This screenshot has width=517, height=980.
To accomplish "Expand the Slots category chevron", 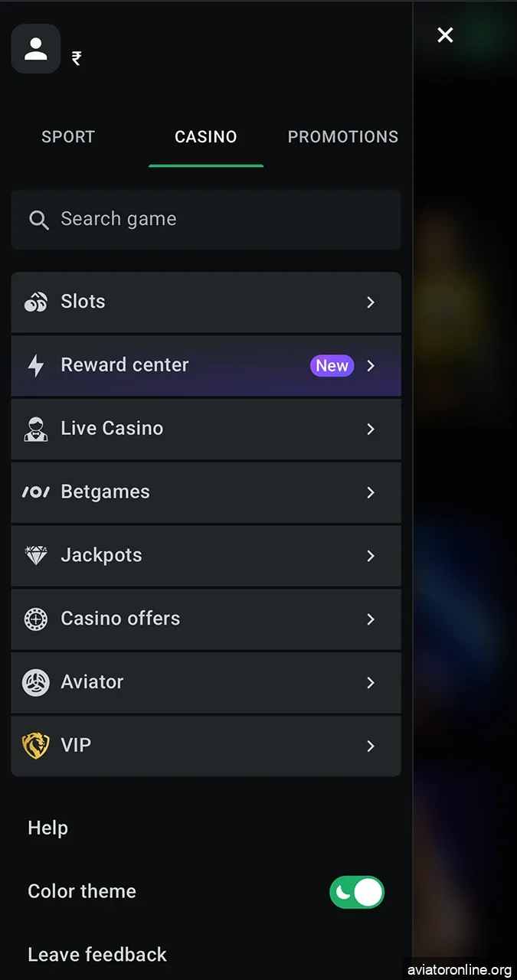I will click(x=371, y=302).
